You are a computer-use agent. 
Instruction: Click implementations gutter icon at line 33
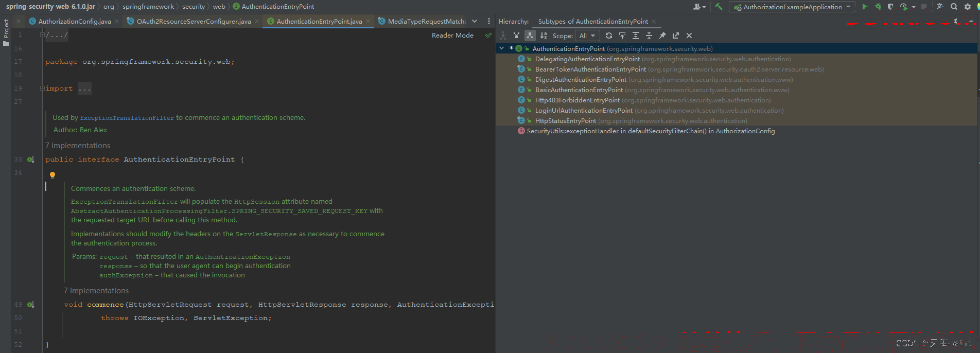click(31, 160)
